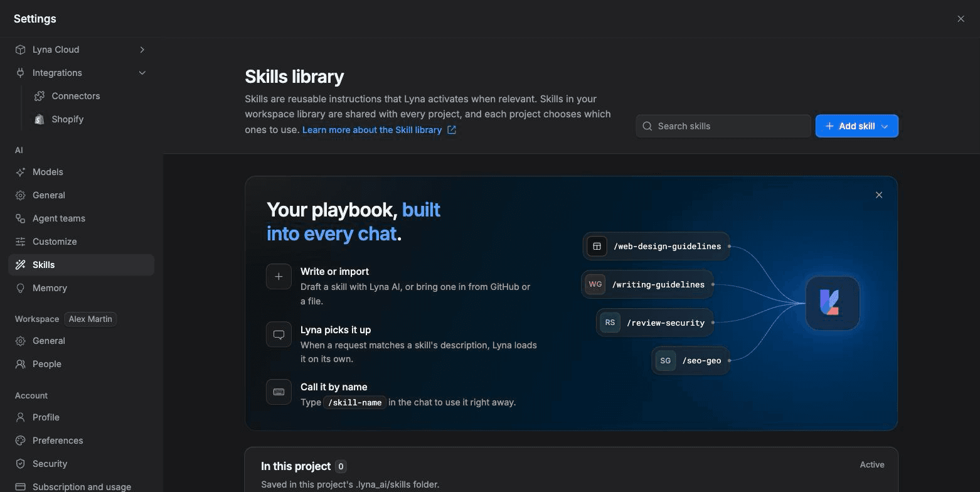980x492 pixels.
Task: Click the external link icon beside Learn more
Action: [452, 130]
